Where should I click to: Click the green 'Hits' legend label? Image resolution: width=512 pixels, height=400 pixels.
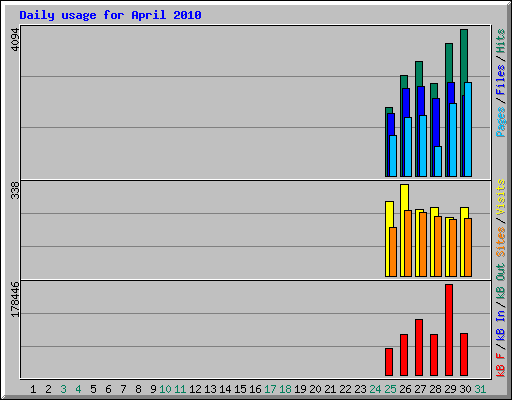tap(500, 41)
